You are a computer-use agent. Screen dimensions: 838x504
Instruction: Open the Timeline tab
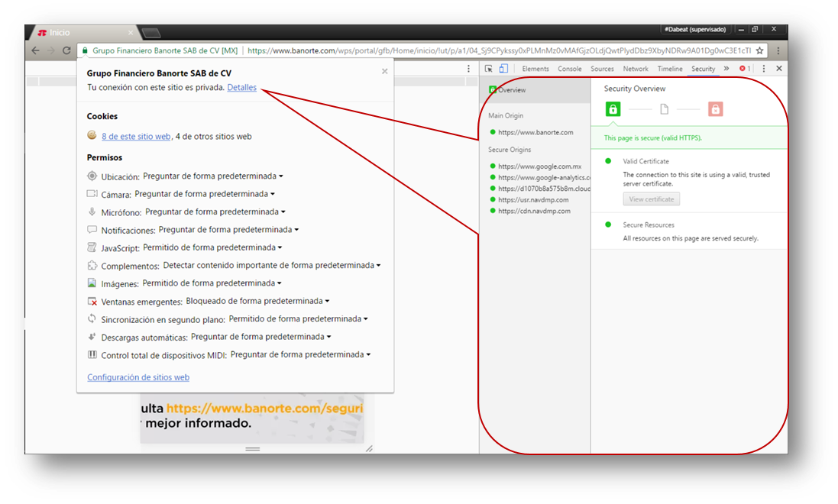pyautogui.click(x=670, y=69)
